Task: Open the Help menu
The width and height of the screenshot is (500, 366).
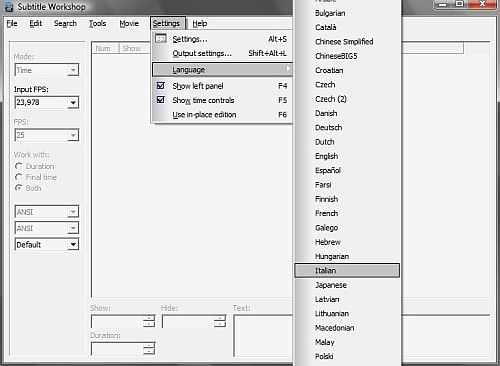Action: tap(200, 23)
